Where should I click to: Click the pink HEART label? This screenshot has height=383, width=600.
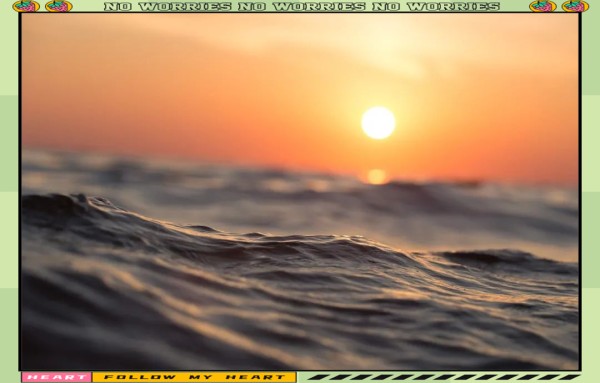point(57,377)
